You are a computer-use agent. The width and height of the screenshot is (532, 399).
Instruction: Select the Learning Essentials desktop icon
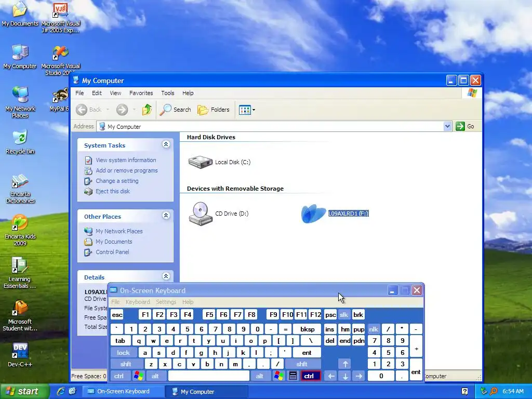tap(20, 273)
